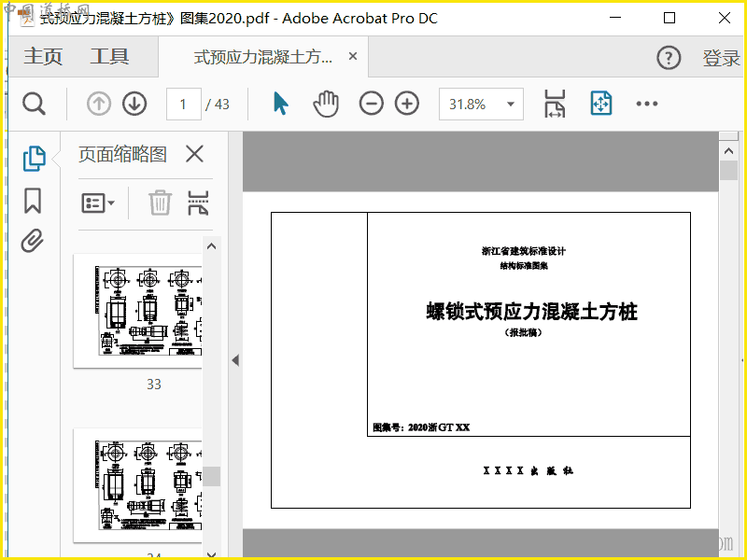Close the 页面缩略图 panel
Image resolution: width=747 pixels, height=560 pixels.
click(x=194, y=154)
